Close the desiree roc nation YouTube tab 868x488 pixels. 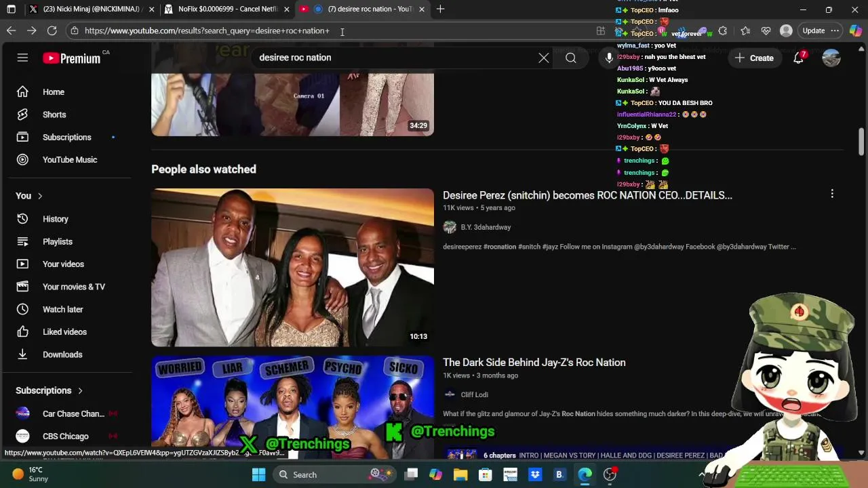click(x=422, y=9)
